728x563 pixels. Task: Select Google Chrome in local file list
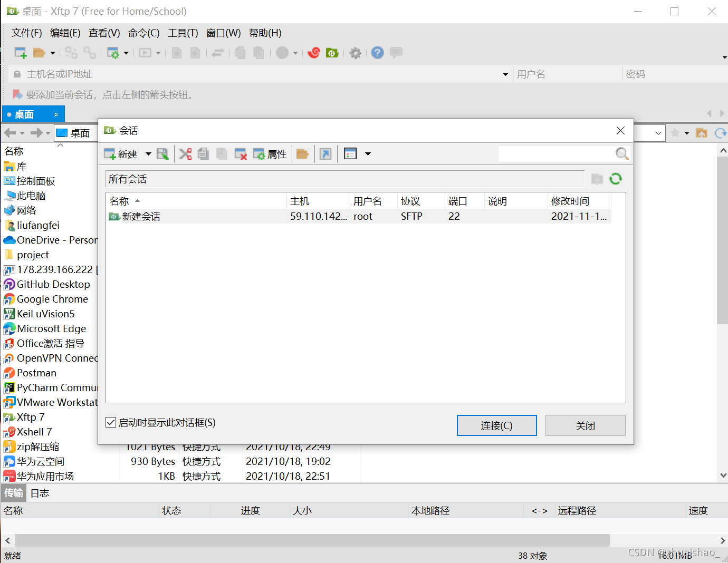(46, 299)
